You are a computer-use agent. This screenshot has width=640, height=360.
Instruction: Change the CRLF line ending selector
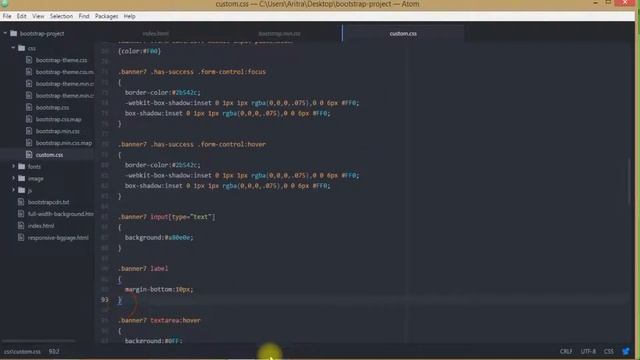[x=566, y=351]
